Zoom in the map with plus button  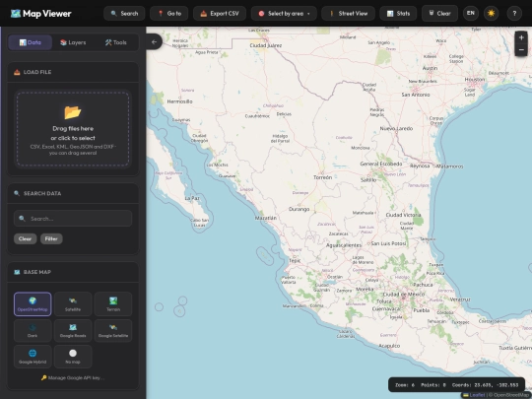(521, 37)
